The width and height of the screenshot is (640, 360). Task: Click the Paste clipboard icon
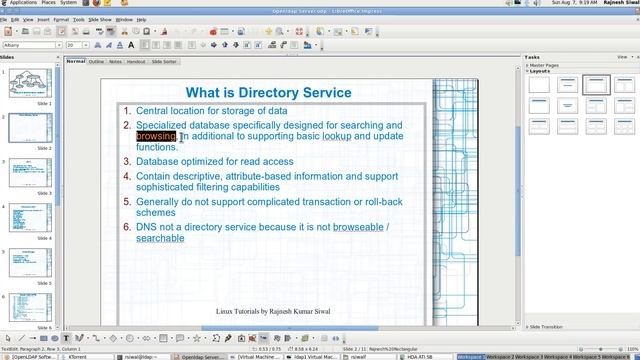pos(146,31)
